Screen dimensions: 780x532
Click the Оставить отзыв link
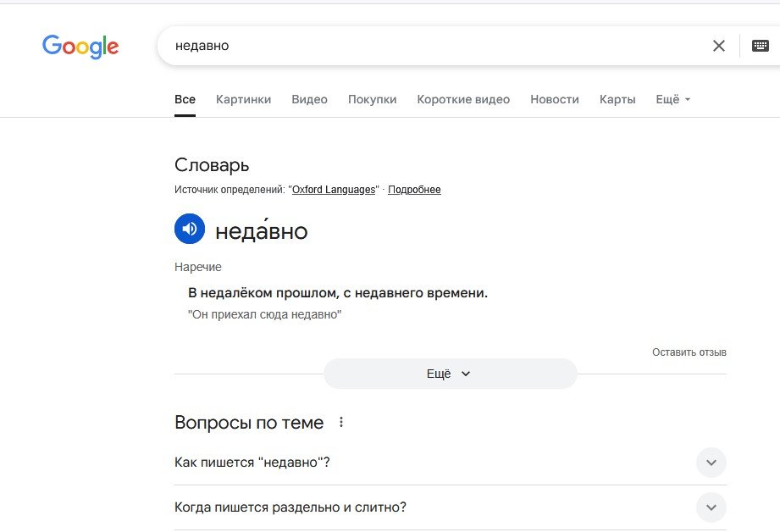pyautogui.click(x=689, y=352)
